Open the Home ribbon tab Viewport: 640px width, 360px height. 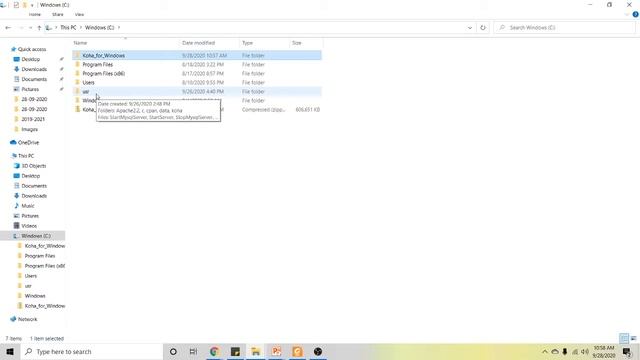[35, 14]
